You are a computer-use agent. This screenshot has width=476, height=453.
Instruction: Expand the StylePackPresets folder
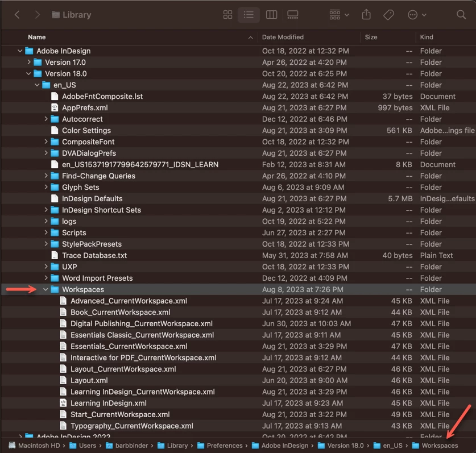click(x=45, y=244)
